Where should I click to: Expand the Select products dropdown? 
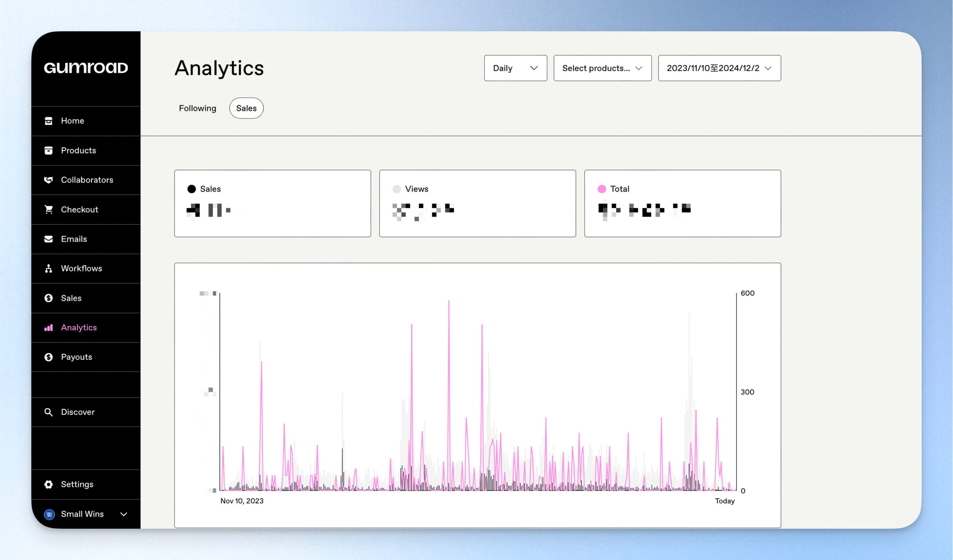pyautogui.click(x=602, y=68)
